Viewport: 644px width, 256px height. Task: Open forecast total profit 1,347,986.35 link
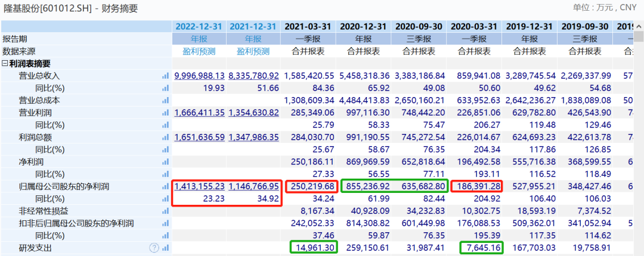click(254, 138)
